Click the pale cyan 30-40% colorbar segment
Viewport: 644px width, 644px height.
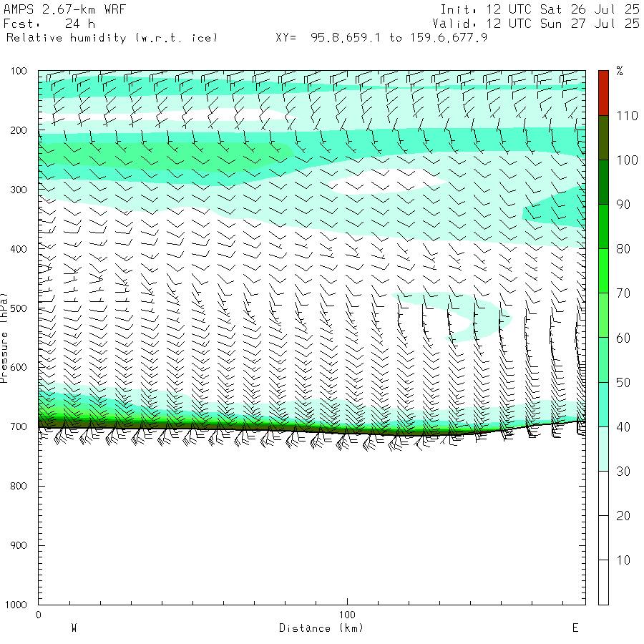click(x=603, y=449)
